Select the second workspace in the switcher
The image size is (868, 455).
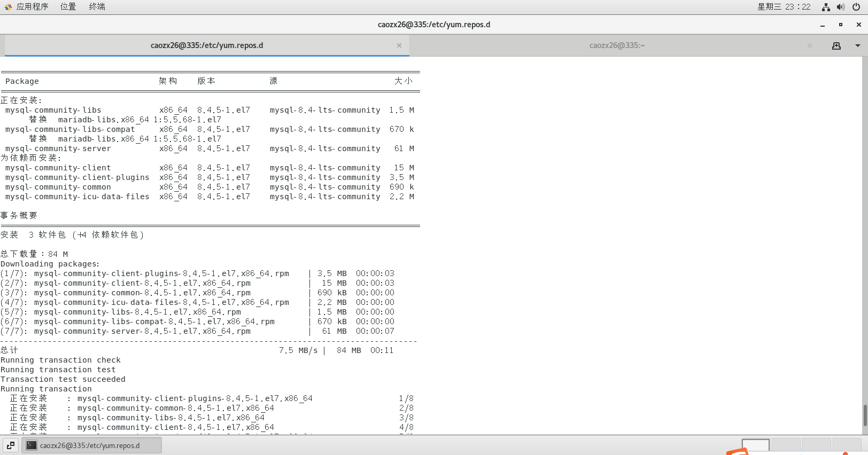[x=786, y=445]
